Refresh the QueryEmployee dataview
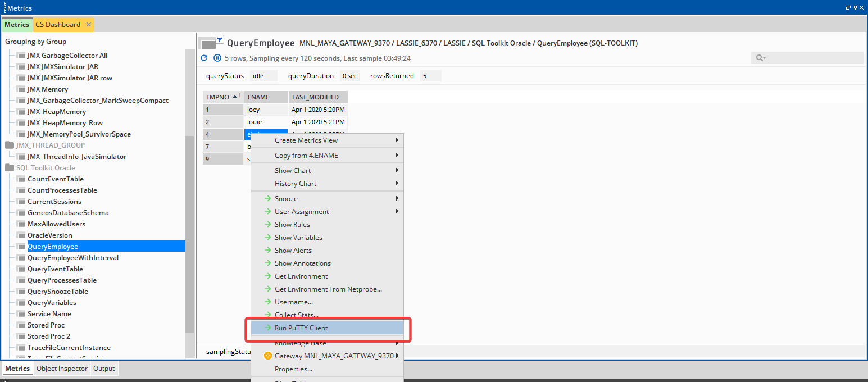The image size is (868, 382). coord(204,58)
